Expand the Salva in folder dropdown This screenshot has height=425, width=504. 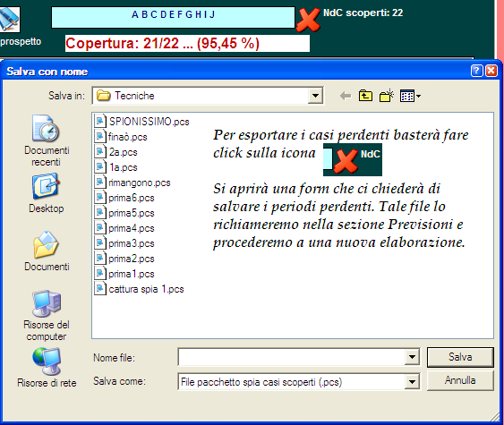pyautogui.click(x=315, y=96)
